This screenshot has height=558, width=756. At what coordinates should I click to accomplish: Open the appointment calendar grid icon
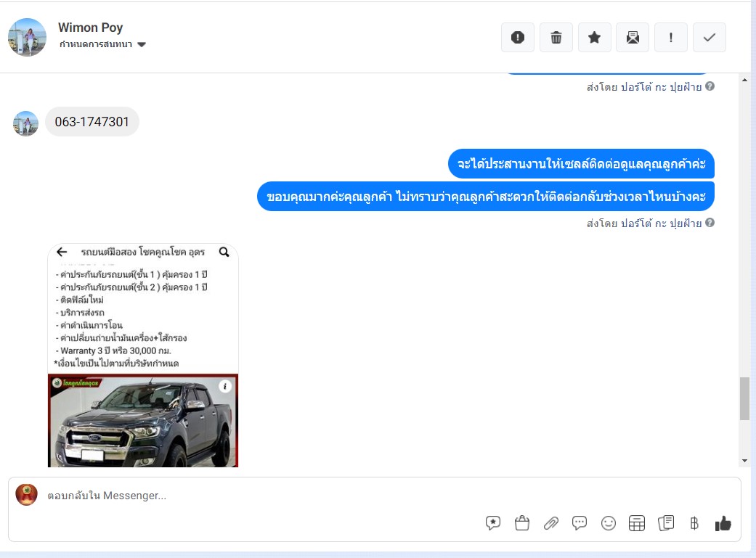click(636, 523)
